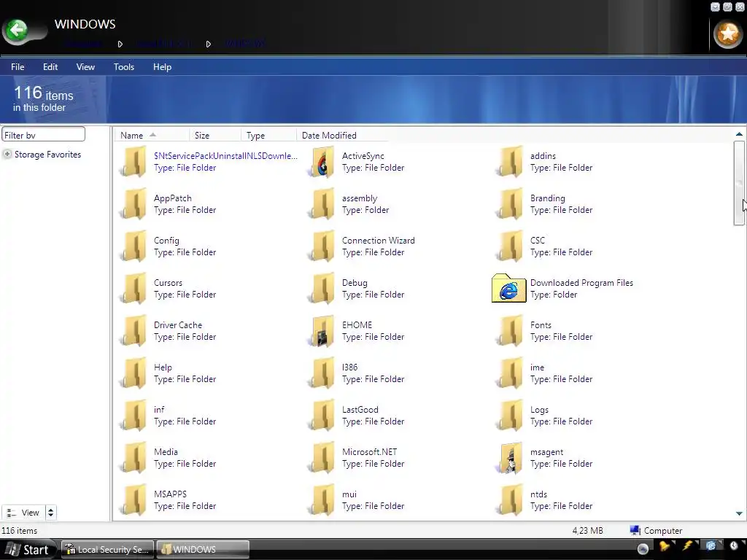
Task: Click first breadcrumb arrow in address path
Action: (x=120, y=44)
